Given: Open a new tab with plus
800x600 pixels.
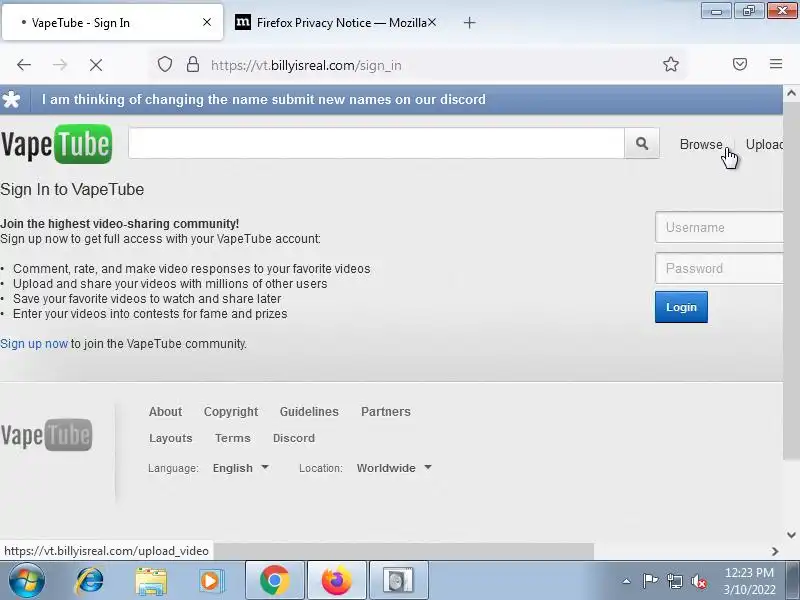Looking at the screenshot, I should 469,22.
